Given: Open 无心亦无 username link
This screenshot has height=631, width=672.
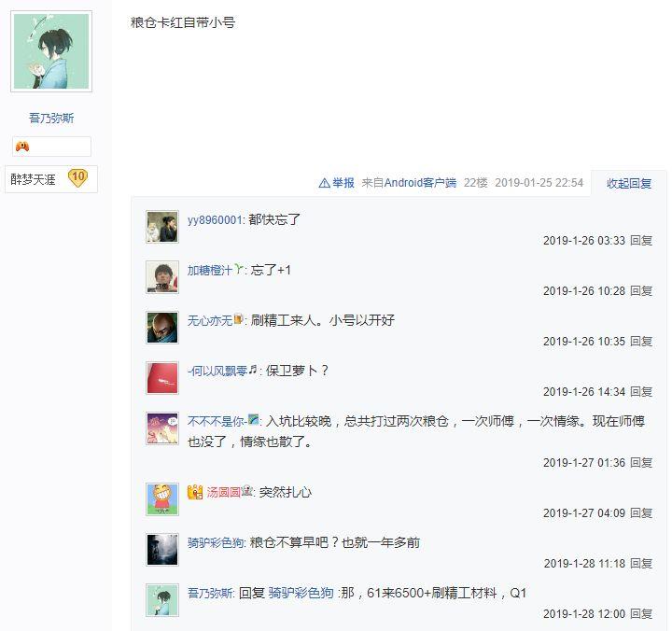Looking at the screenshot, I should (x=210, y=321).
